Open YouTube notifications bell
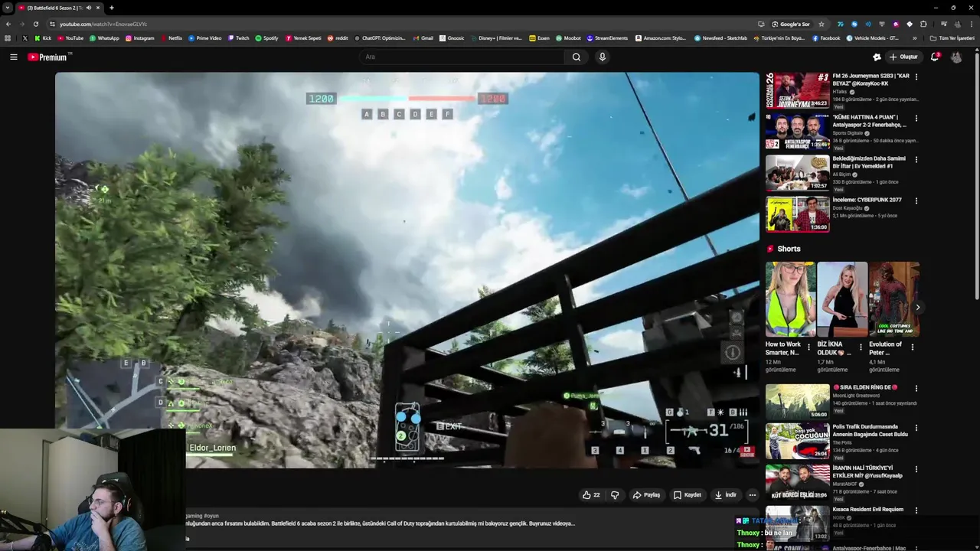 [934, 57]
